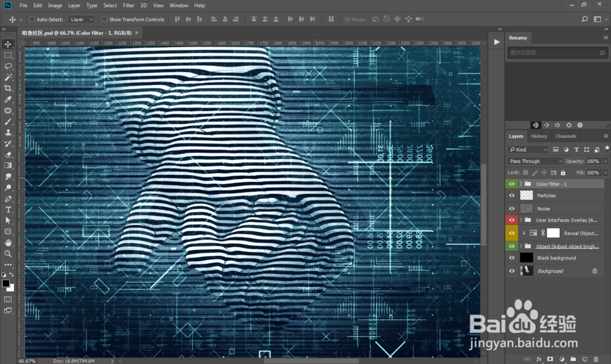Click the add layer style fx icon
Image resolution: width=611 pixels, height=364 pixels.
point(539,359)
